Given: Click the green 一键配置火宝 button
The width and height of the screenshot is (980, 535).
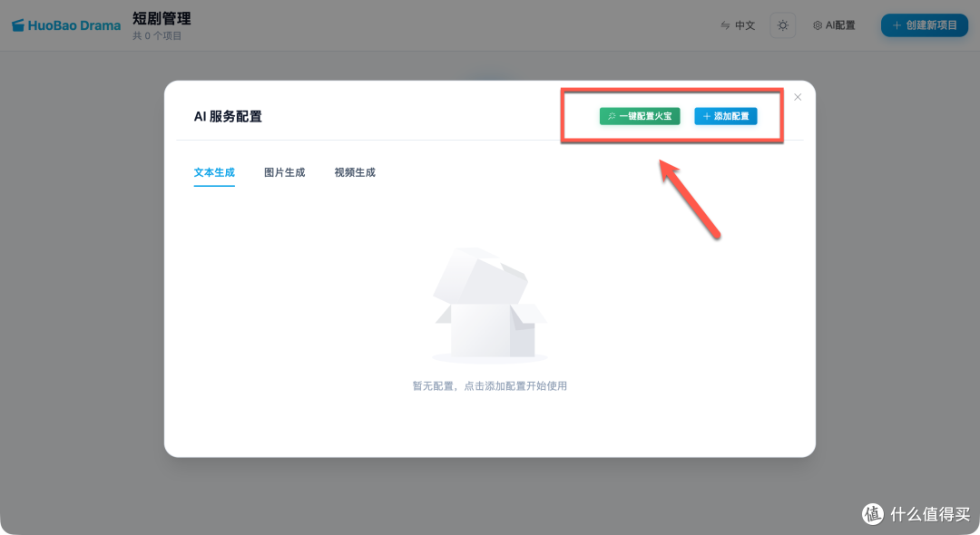Looking at the screenshot, I should tap(640, 116).
